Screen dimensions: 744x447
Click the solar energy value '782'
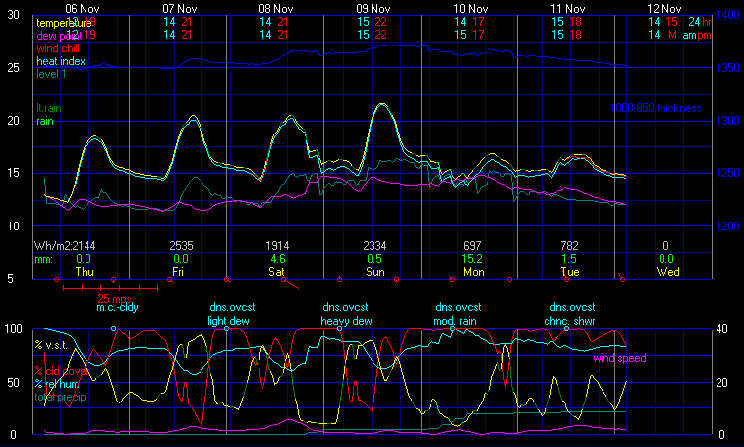569,246
